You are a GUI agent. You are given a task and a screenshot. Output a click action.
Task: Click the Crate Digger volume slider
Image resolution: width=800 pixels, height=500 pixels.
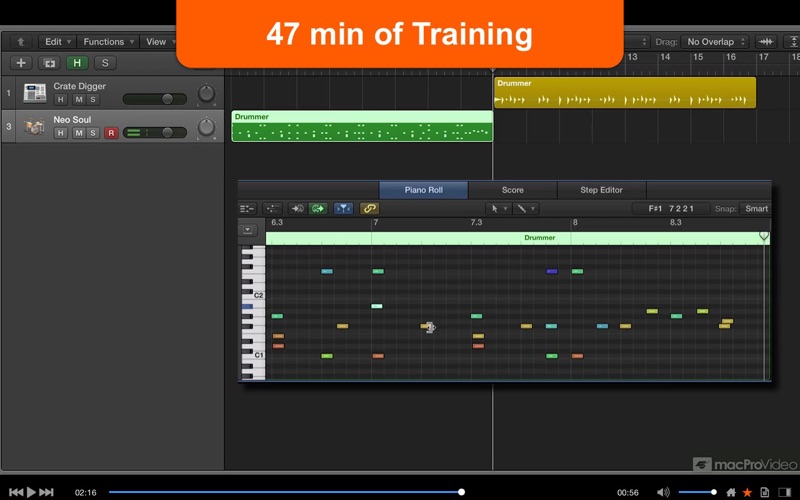pyautogui.click(x=155, y=99)
